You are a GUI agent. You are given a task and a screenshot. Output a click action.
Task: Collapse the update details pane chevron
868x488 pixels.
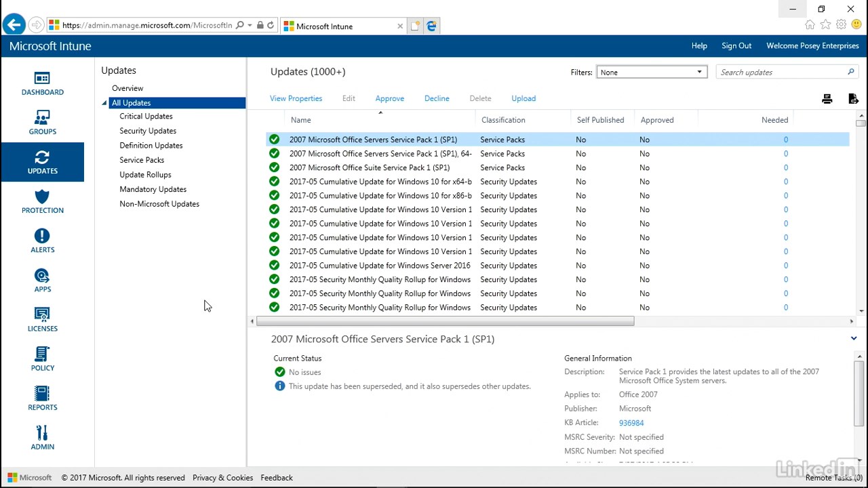[854, 338]
